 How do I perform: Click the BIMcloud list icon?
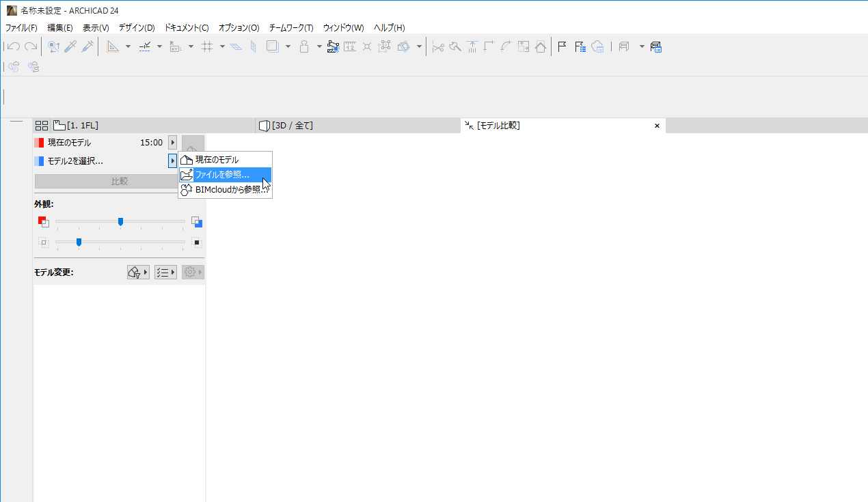coord(597,46)
